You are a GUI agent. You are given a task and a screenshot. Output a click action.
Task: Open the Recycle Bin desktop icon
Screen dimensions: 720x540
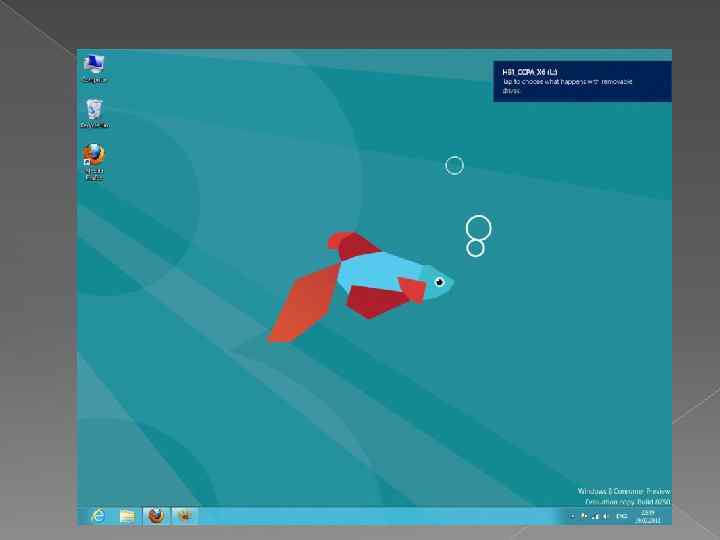point(95,113)
